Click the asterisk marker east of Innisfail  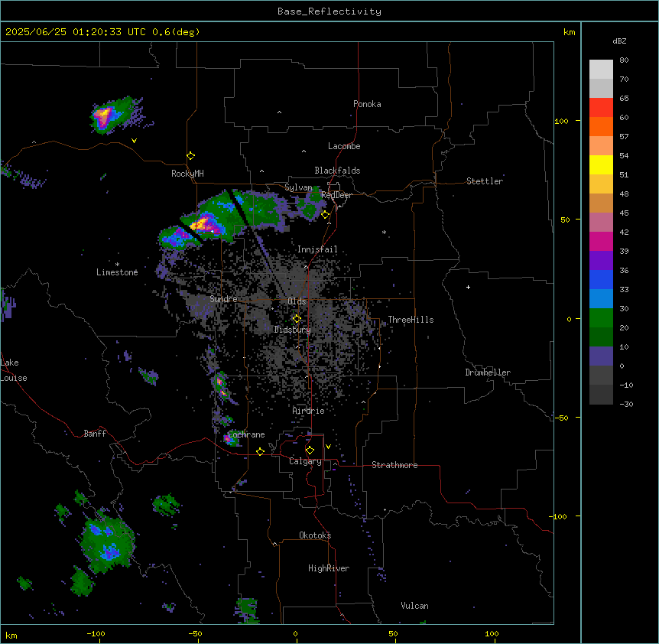[x=384, y=232]
